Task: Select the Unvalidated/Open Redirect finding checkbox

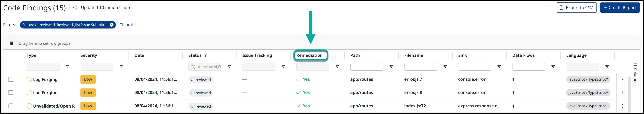Action: (x=11, y=106)
